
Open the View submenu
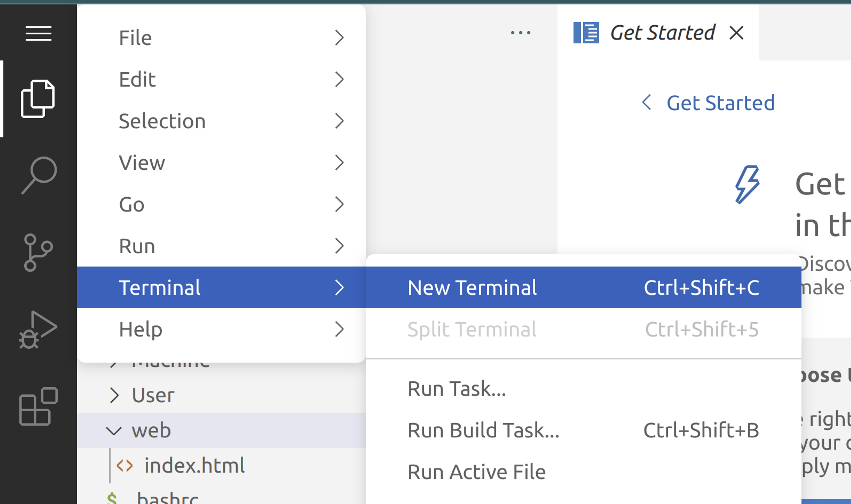click(221, 162)
